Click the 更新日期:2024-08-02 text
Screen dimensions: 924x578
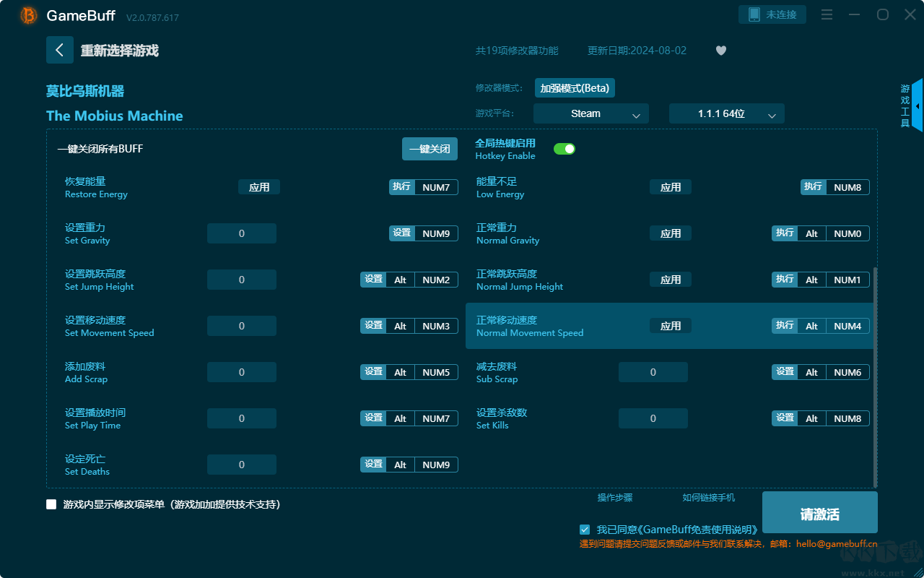click(x=637, y=51)
